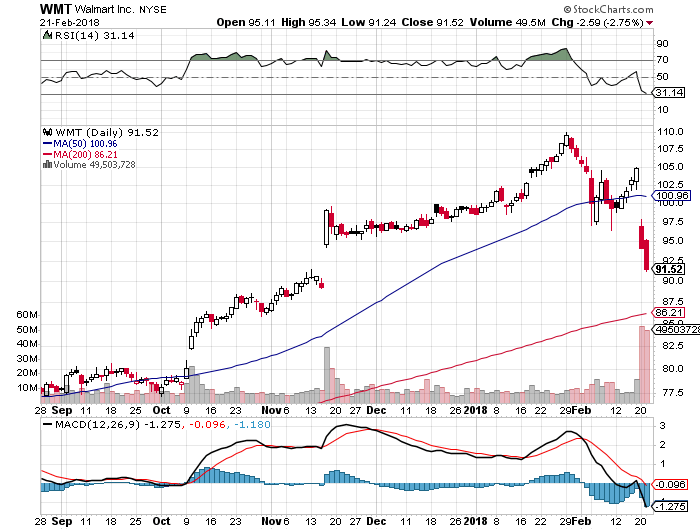Click the StockCharts.com copyright label
This screenshot has width=700, height=530.
coord(608,9)
